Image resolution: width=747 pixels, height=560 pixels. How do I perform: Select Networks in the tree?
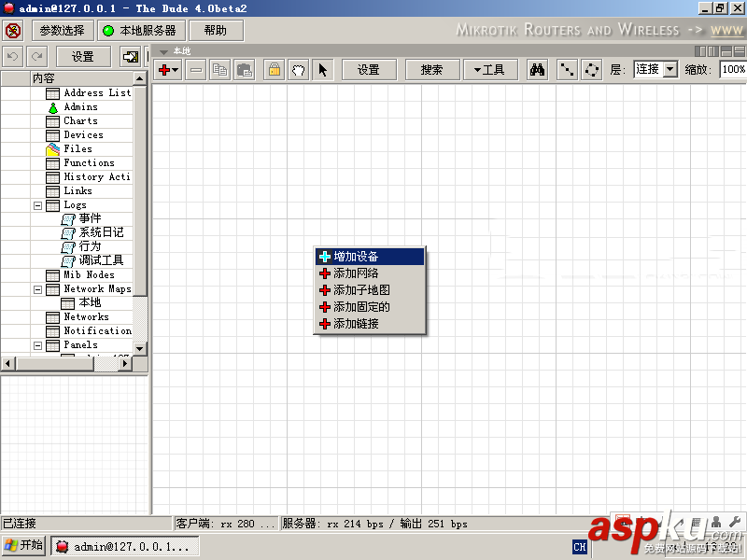[86, 317]
